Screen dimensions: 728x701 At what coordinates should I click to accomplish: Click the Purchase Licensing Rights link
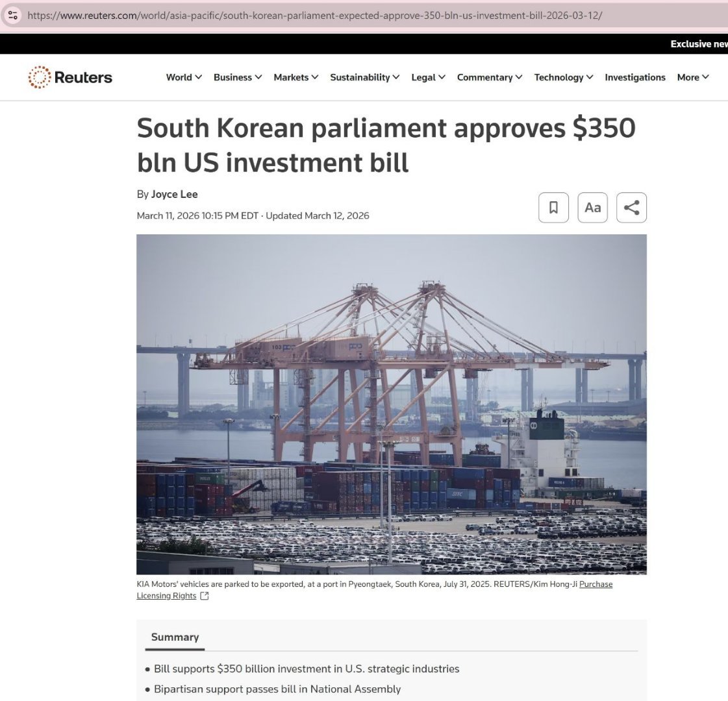596,584
